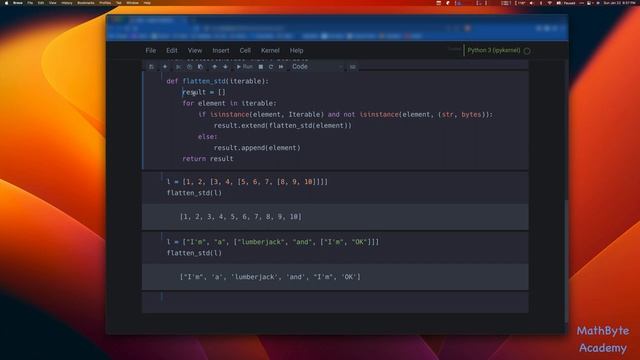Click 'flatten_std(l)' under the number list
The width and height of the screenshot is (640, 360).
click(x=194, y=193)
